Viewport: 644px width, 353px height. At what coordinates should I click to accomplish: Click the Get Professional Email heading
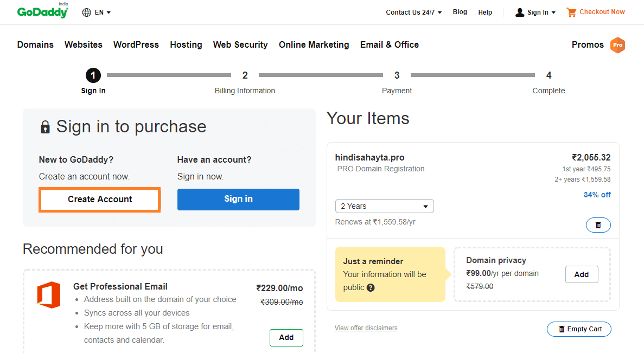[x=120, y=286]
